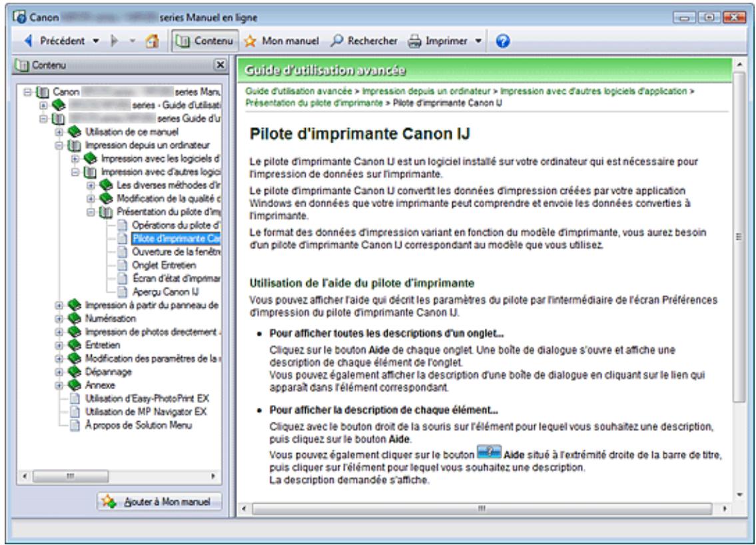Image resolution: width=756 pixels, height=545 pixels.
Task: Expand the series Guide d'utilisation node
Action: pyautogui.click(x=43, y=105)
